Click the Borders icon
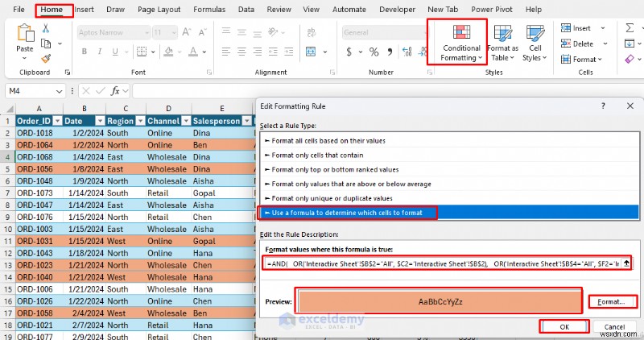Viewport: 644px width, 340px height. (x=142, y=52)
